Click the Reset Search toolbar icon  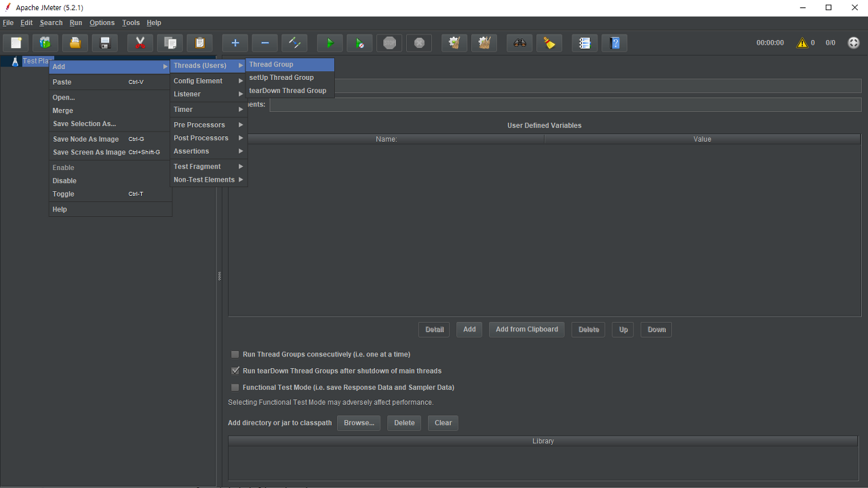pyautogui.click(x=550, y=43)
